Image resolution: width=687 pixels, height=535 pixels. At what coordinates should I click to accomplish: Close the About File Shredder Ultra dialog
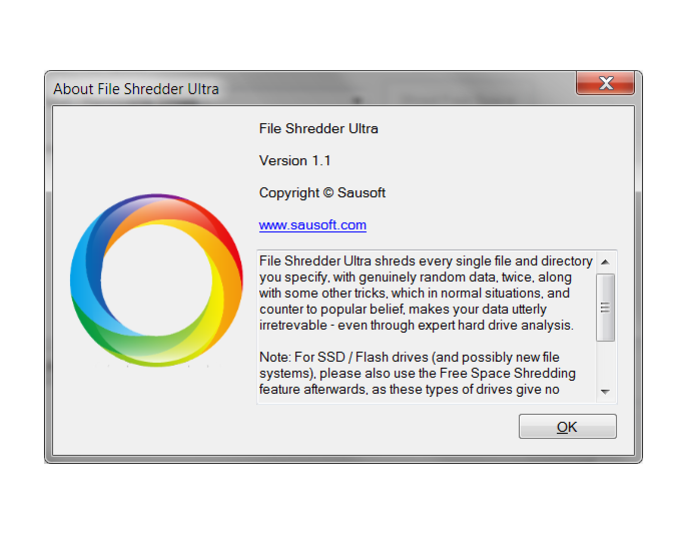(606, 82)
